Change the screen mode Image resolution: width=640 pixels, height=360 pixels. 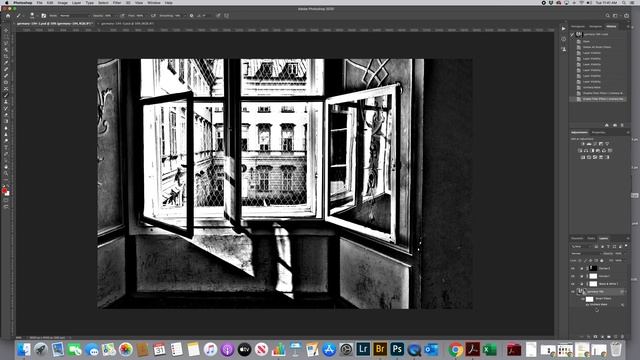[x=6, y=207]
